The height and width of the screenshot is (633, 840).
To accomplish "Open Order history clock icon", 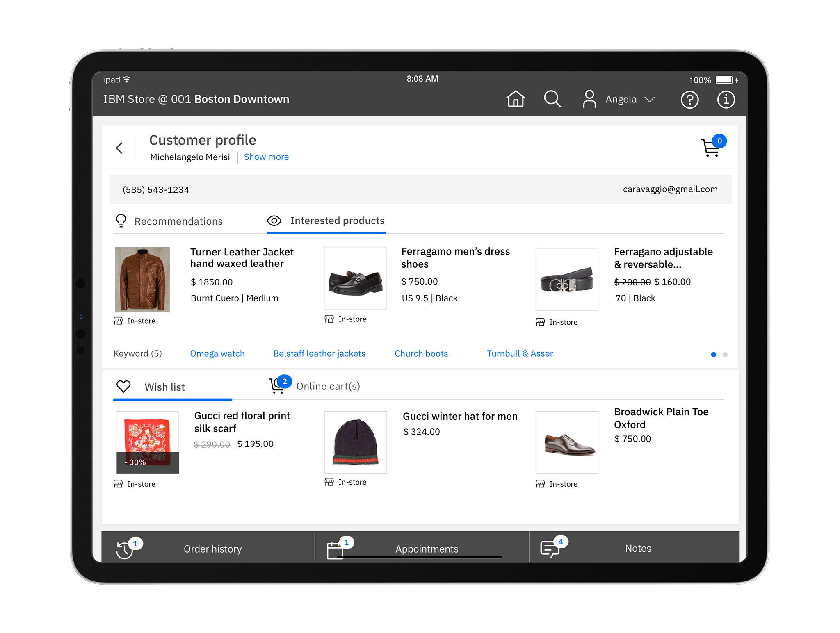I will [x=125, y=549].
